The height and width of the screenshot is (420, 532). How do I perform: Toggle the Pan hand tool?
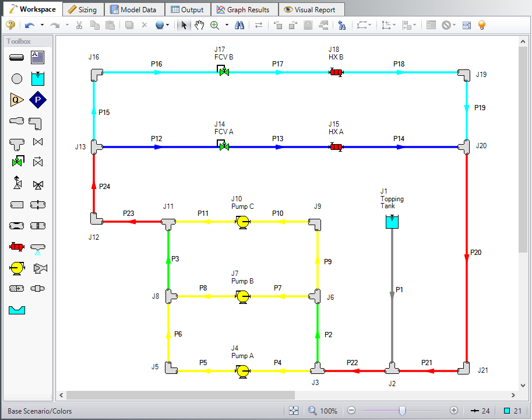click(199, 25)
